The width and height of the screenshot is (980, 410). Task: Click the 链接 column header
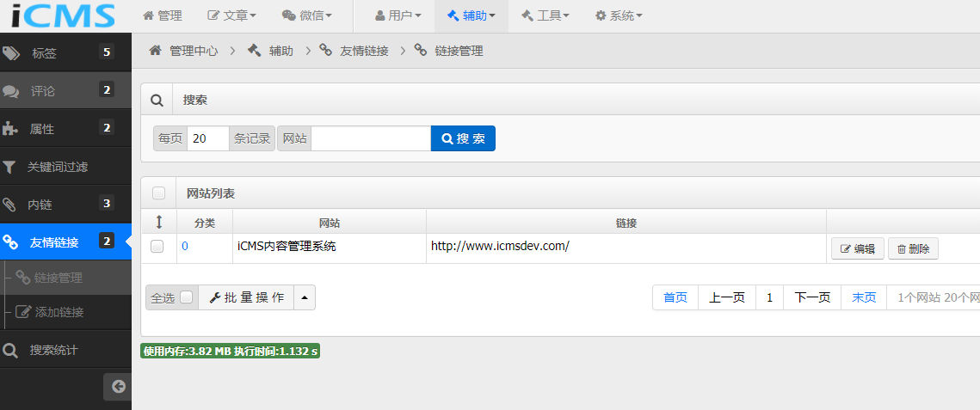(x=626, y=223)
